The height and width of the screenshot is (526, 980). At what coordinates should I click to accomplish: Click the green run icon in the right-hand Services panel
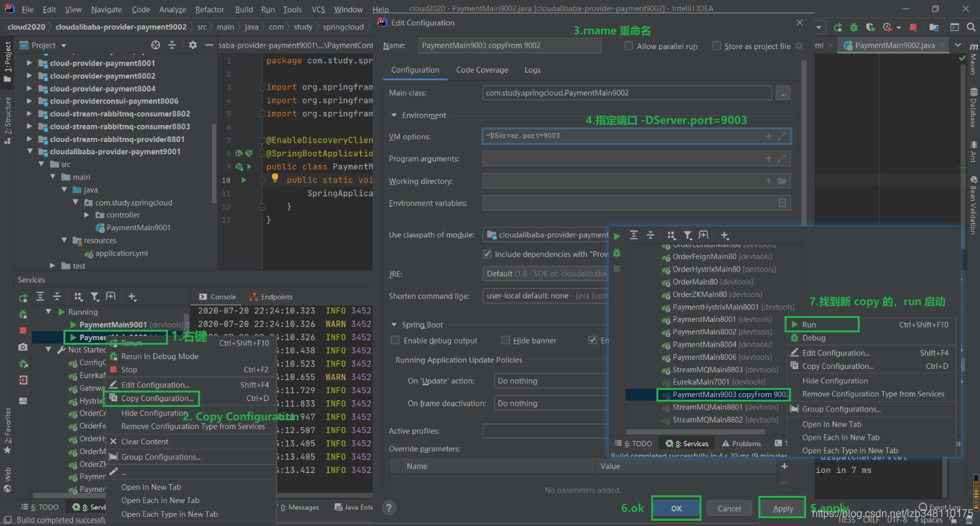(x=617, y=236)
